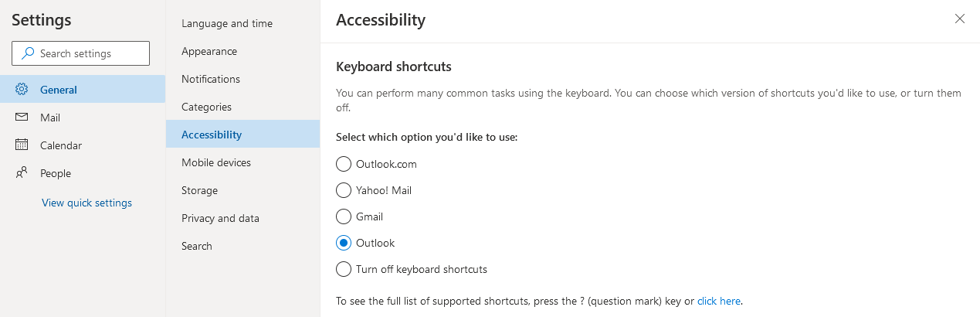Screen dimensions: 980x317
Task: Focus the Search settings input field
Action: pyautogui.click(x=80, y=53)
